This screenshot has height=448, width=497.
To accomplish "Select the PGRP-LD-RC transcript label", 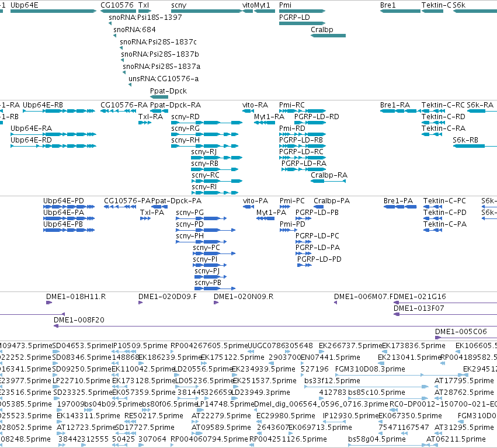I will pos(301,152).
